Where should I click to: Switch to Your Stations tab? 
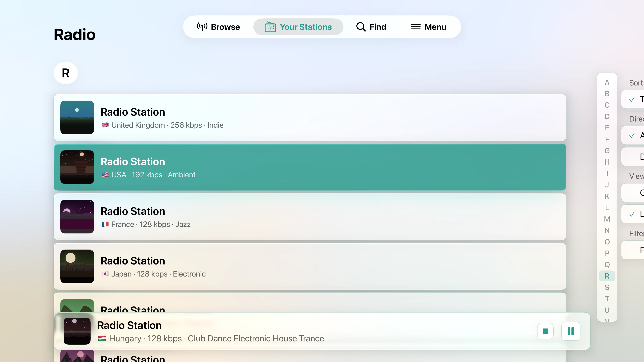298,27
